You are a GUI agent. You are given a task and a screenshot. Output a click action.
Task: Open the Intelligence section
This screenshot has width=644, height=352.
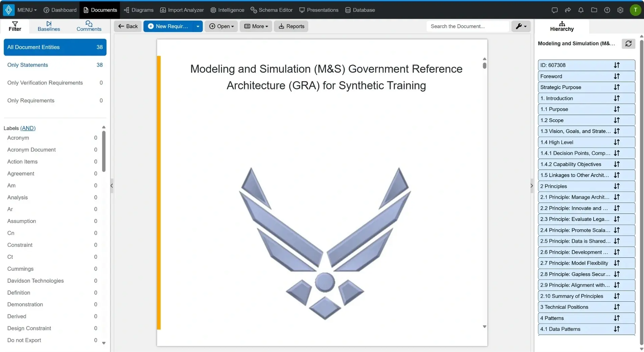(227, 10)
